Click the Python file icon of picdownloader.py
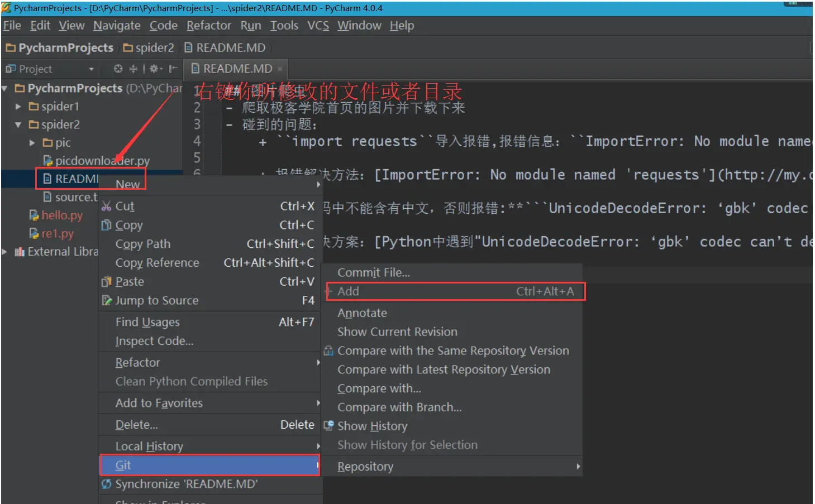Viewport: 815px width, 504px height. 48,161
